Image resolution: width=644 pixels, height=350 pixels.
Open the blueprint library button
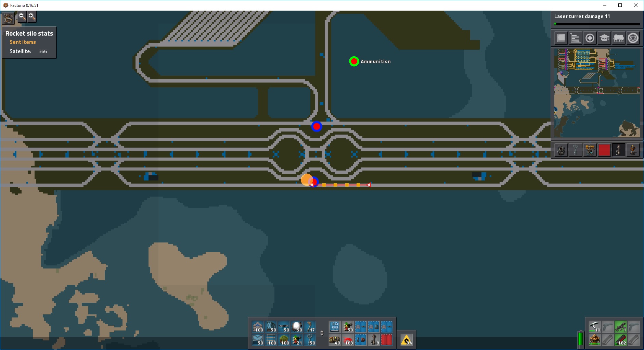(561, 38)
